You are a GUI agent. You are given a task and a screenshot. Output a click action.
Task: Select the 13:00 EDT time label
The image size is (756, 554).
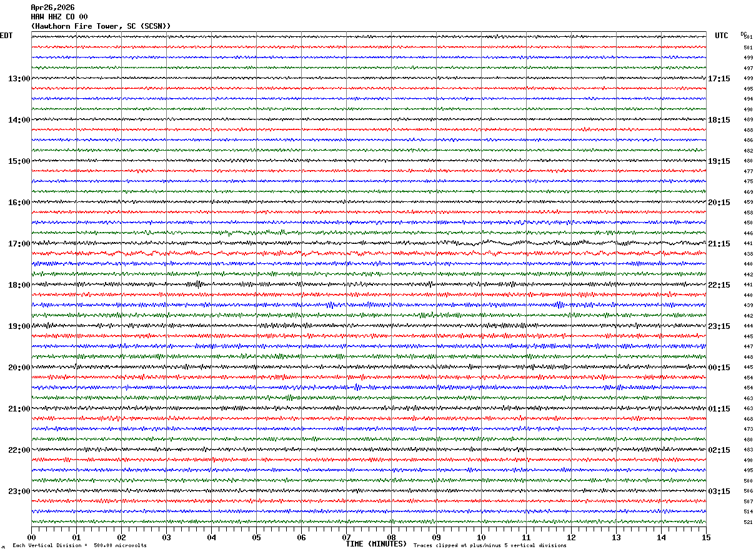coord(19,79)
